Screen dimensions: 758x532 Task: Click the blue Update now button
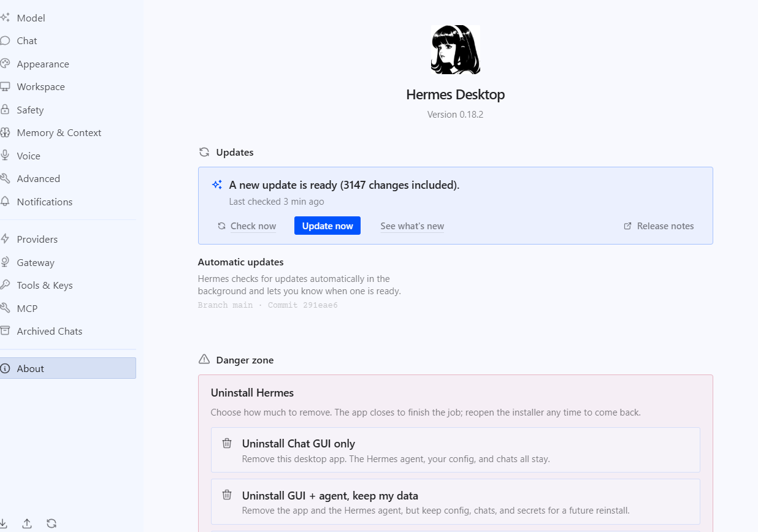(327, 226)
